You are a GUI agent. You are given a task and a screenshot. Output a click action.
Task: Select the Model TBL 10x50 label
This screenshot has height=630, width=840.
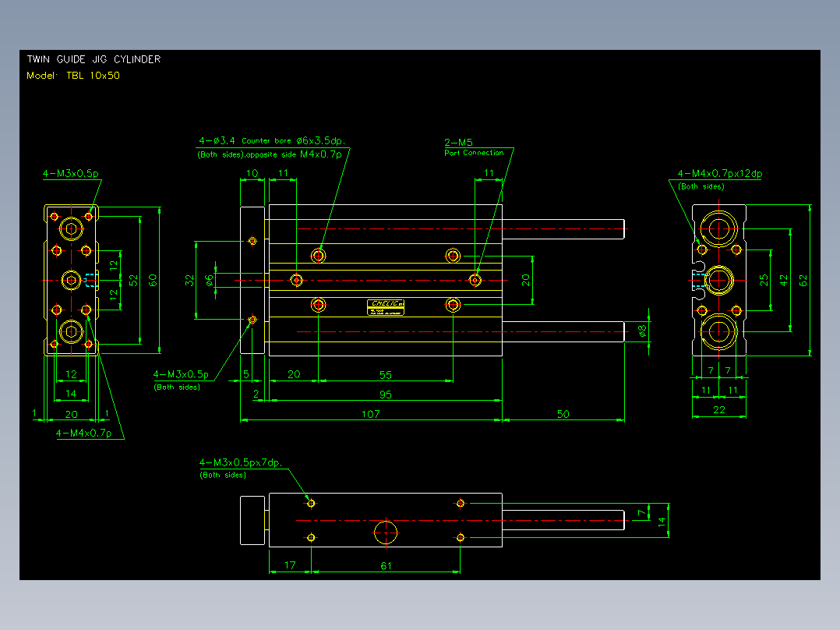click(x=73, y=76)
